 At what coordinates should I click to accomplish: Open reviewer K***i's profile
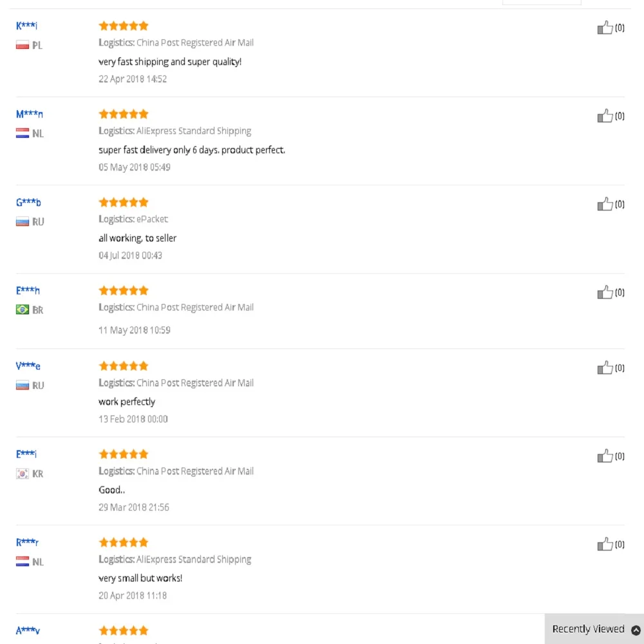pyautogui.click(x=26, y=26)
